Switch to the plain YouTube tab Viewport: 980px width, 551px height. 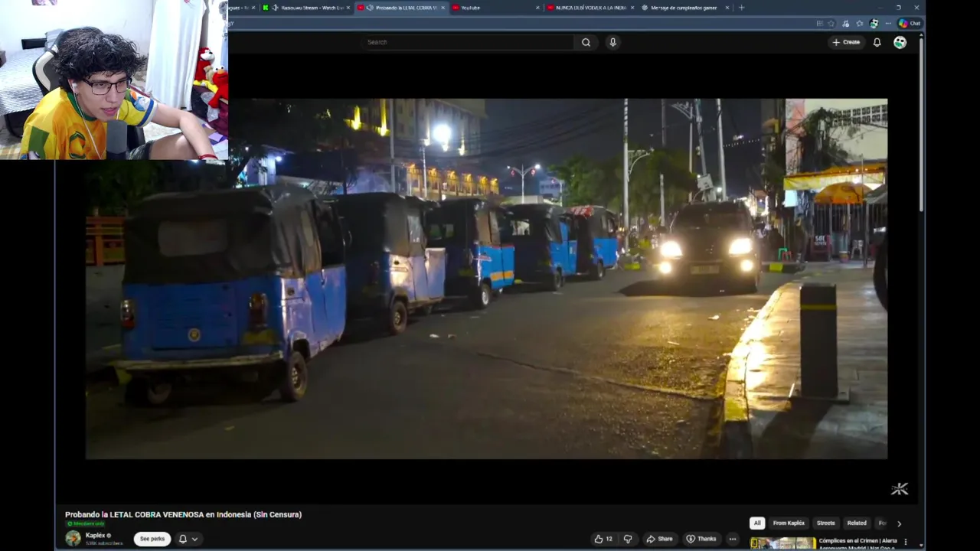point(495,8)
